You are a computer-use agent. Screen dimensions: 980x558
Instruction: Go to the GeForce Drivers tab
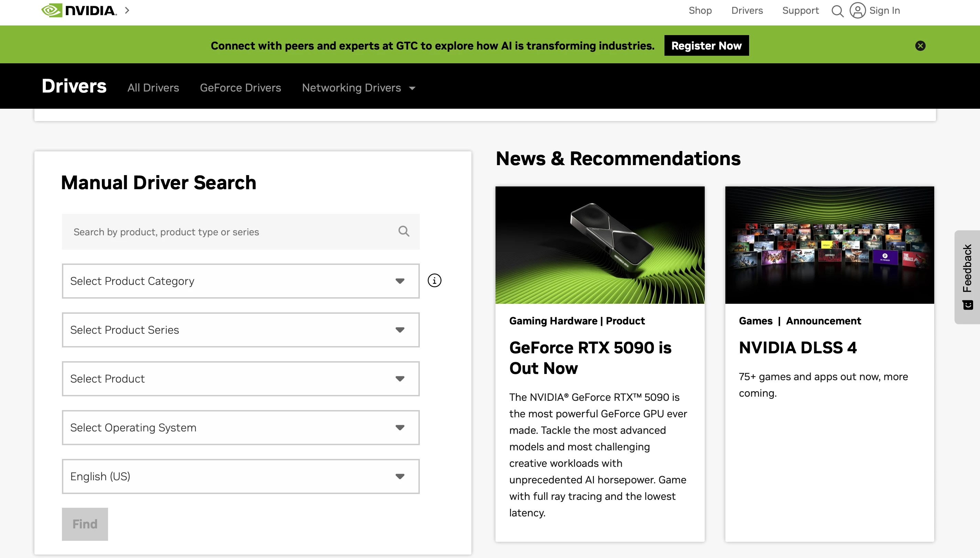point(240,88)
